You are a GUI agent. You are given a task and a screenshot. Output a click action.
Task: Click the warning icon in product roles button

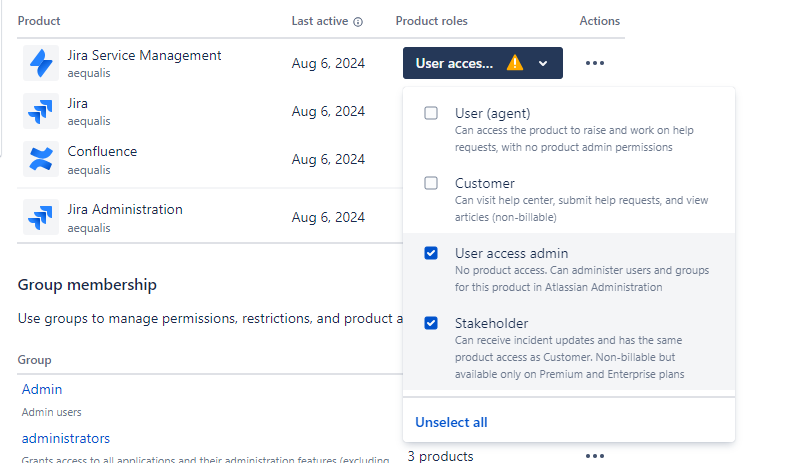pos(514,63)
